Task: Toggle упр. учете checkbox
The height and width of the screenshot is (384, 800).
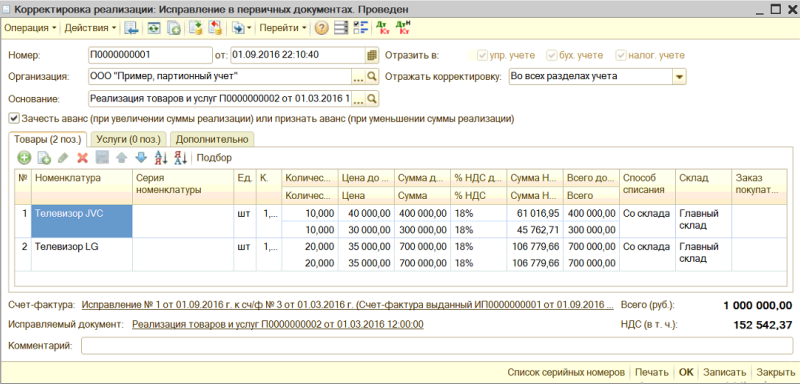Action: [482, 55]
